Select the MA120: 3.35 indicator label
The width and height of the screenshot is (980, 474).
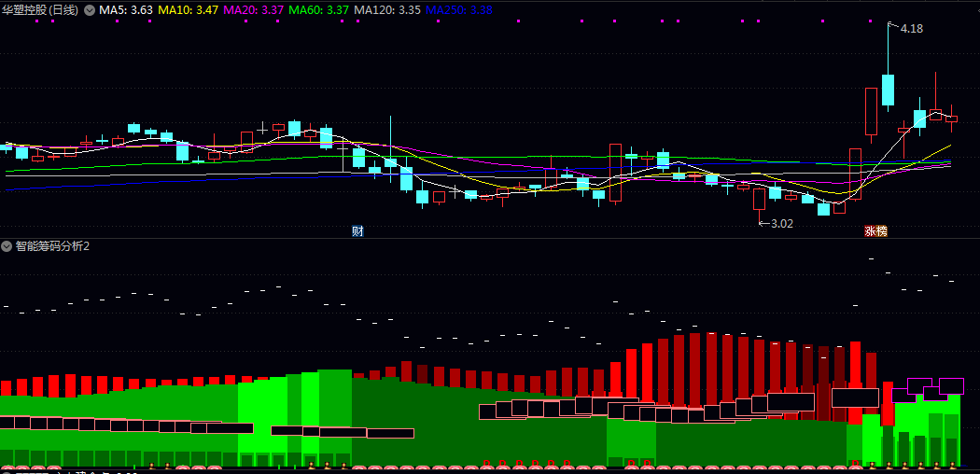coord(386,10)
